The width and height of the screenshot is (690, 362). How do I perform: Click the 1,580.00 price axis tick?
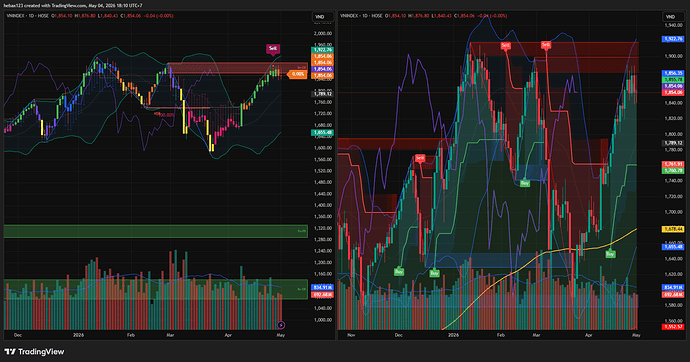tap(673, 305)
